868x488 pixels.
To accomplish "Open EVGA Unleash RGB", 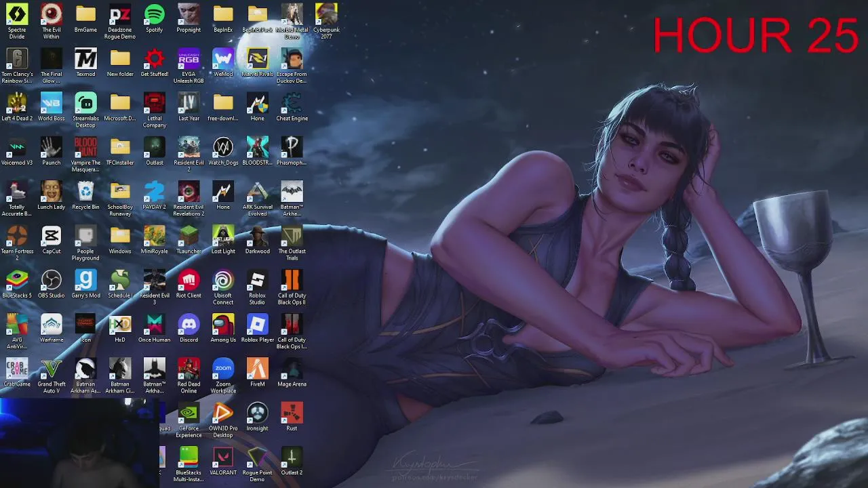I will [x=189, y=59].
